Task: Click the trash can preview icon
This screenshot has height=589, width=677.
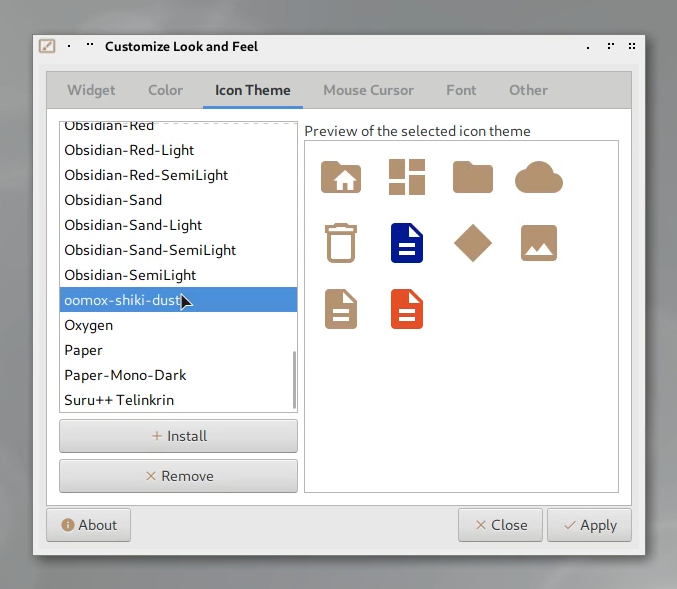Action: point(341,243)
